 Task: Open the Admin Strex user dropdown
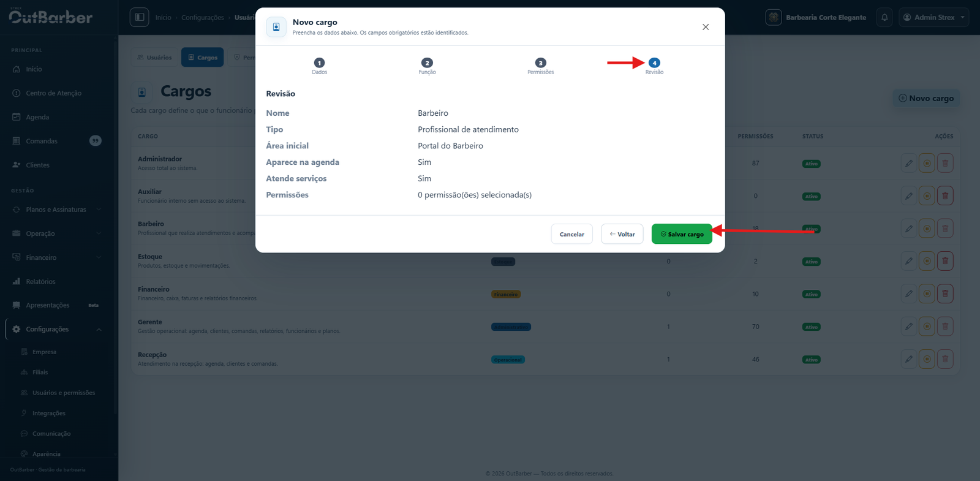(x=933, y=17)
